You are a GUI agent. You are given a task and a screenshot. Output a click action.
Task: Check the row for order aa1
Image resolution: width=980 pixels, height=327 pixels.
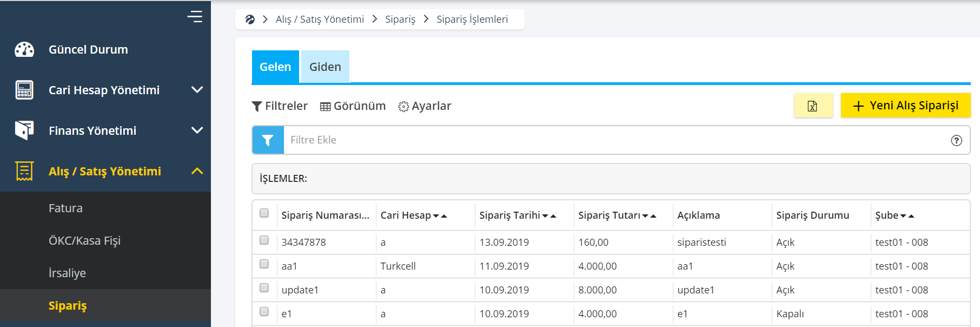point(264,264)
